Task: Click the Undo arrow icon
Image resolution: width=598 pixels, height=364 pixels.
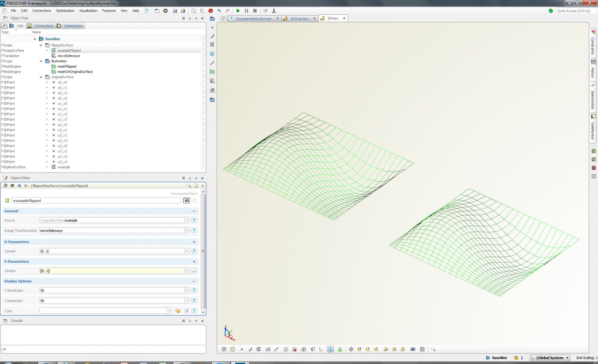Action: [x=219, y=11]
